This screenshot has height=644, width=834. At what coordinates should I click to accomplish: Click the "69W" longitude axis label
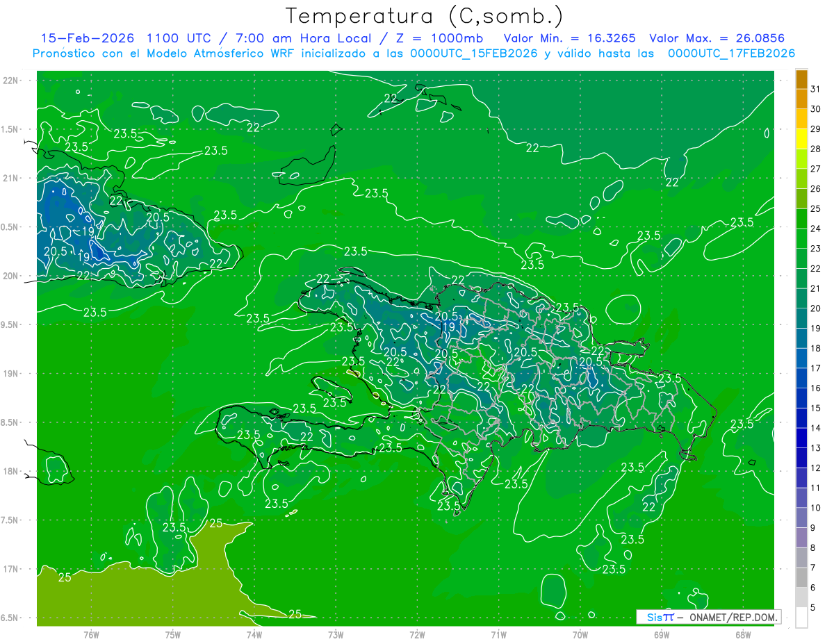[x=662, y=635]
